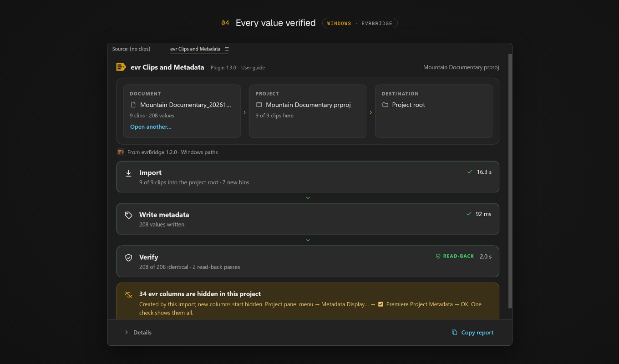
Task: Click the 34 evr columns are hidden heading
Action: tap(200, 294)
